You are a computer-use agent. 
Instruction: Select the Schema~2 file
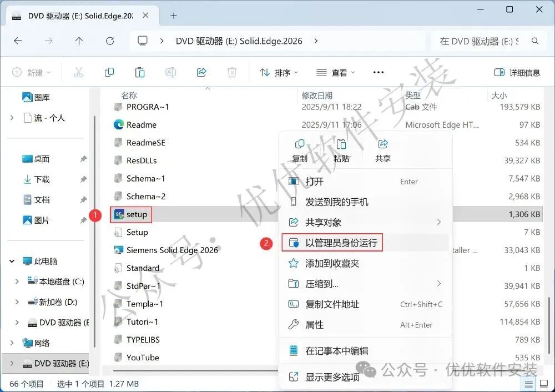click(x=146, y=196)
